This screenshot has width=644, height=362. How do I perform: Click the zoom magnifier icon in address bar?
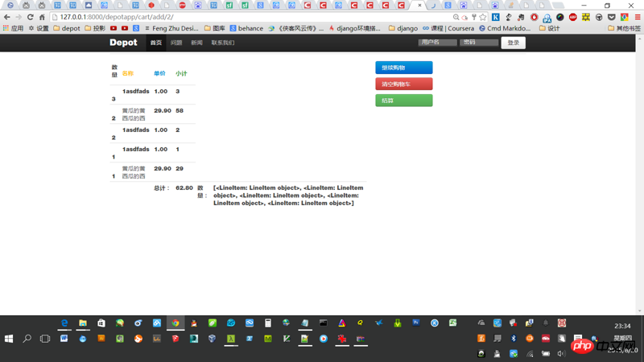click(x=456, y=17)
